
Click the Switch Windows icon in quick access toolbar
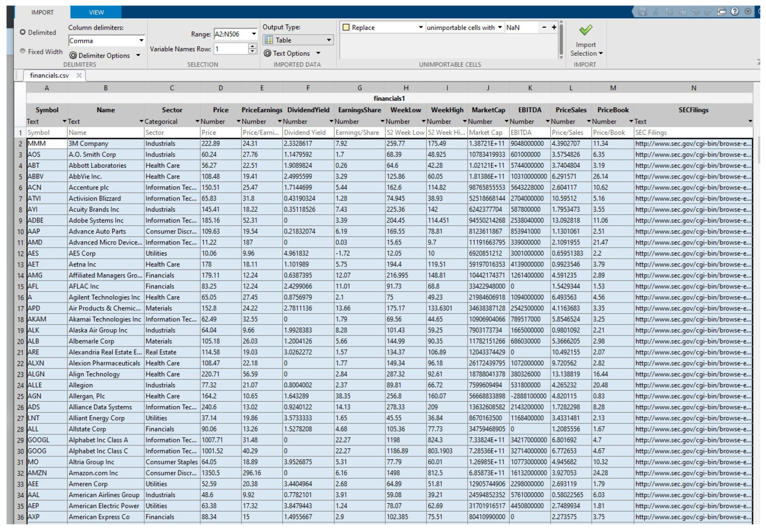point(721,12)
